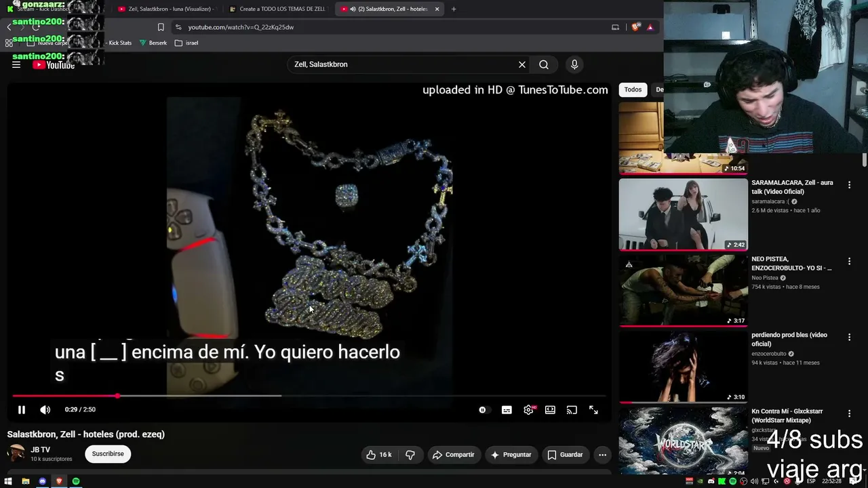The height and width of the screenshot is (488, 868).
Task: Mute the video volume
Action: 45,410
